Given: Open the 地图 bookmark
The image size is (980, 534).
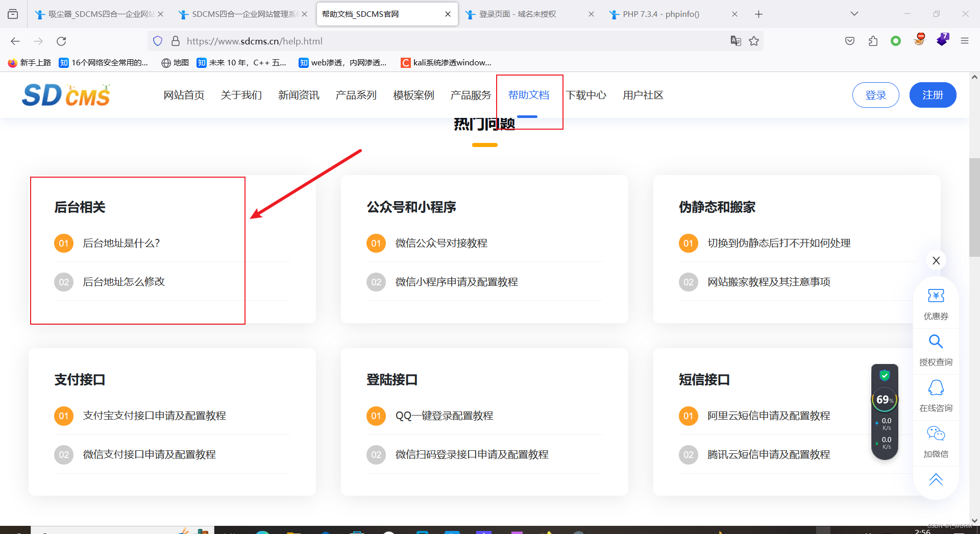Looking at the screenshot, I should pos(175,62).
